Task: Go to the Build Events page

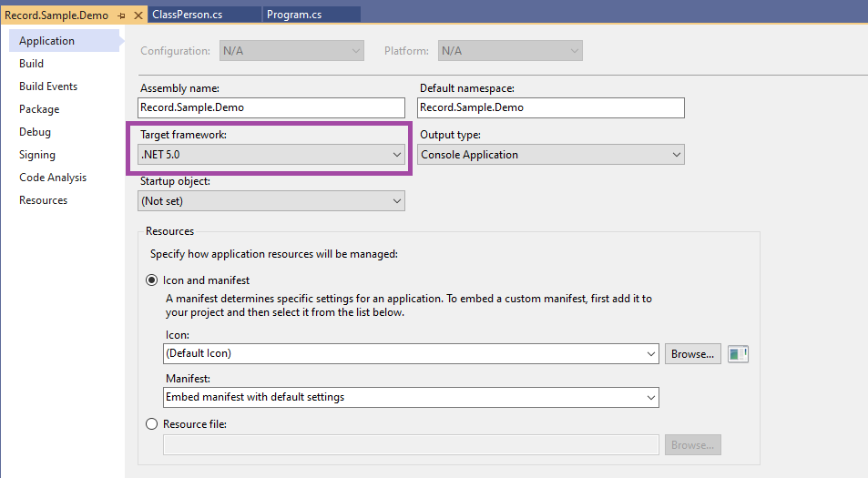Action: pos(48,86)
